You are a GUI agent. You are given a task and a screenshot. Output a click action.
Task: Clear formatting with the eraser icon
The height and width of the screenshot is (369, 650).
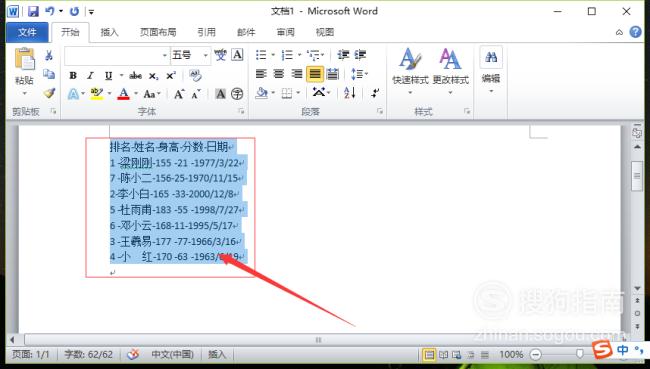point(195,75)
